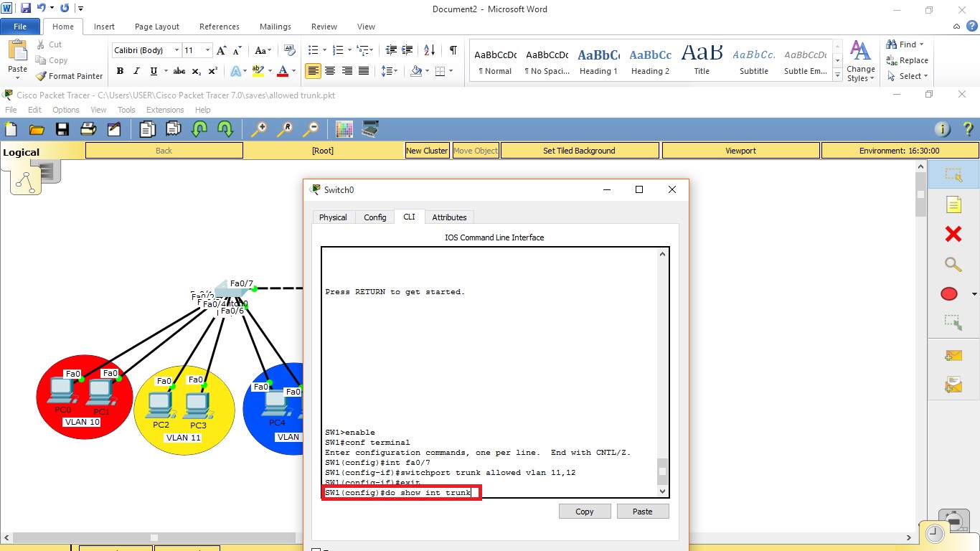Viewport: 980px width, 551px height.
Task: Click the Set Tiled Background button
Action: click(x=580, y=151)
